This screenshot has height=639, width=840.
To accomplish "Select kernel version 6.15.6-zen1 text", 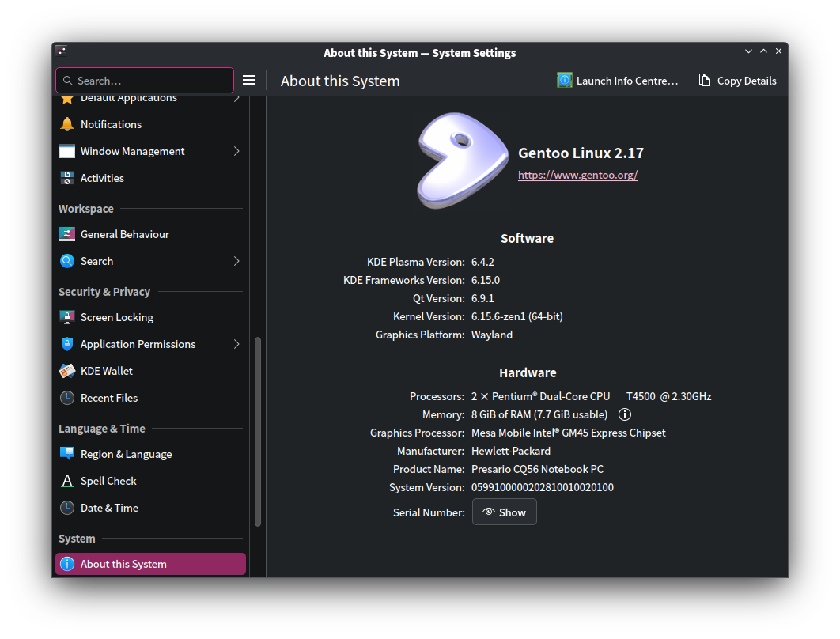I will [x=517, y=316].
